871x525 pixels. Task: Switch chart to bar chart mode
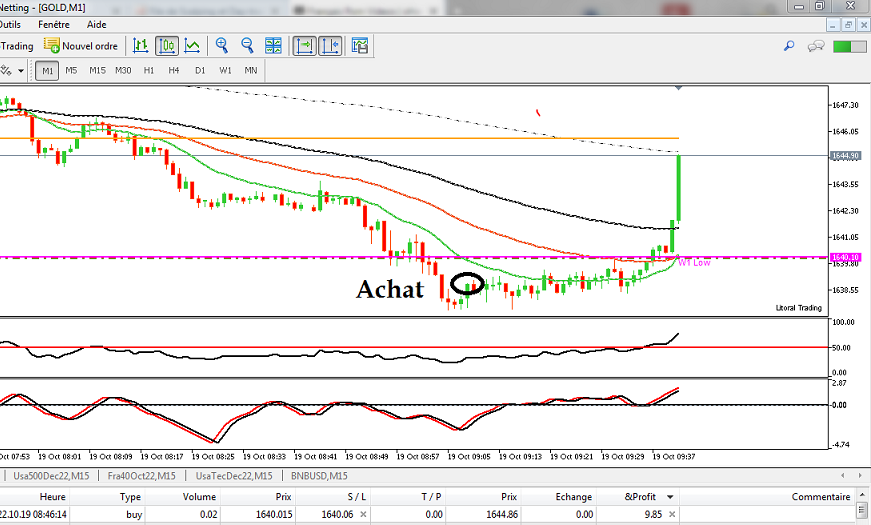(x=141, y=46)
